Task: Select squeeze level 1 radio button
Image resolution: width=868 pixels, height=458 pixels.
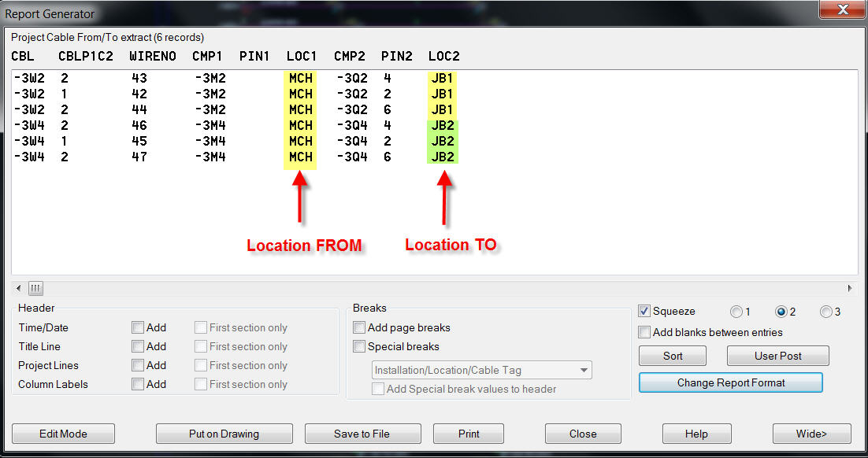Action: tap(736, 312)
